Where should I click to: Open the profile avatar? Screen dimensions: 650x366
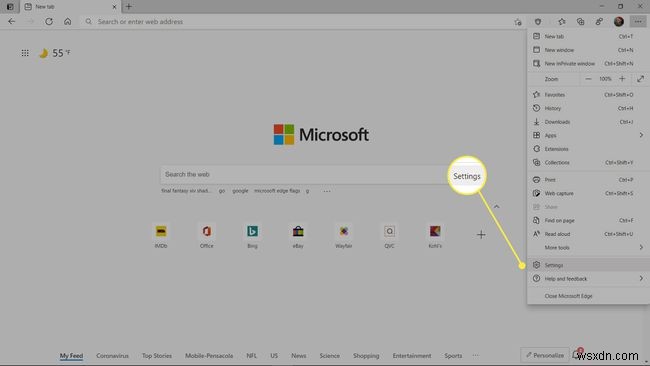[x=618, y=22]
